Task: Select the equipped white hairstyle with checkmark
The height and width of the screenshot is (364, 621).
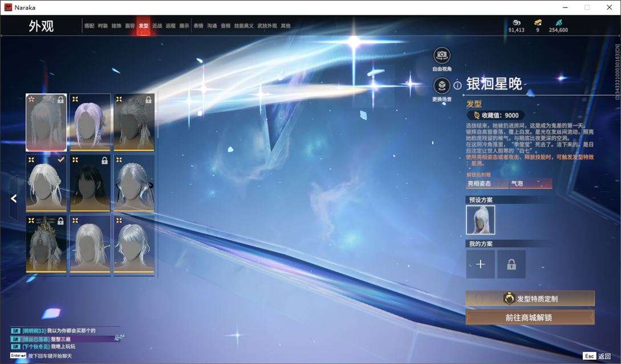Action: tap(46, 183)
